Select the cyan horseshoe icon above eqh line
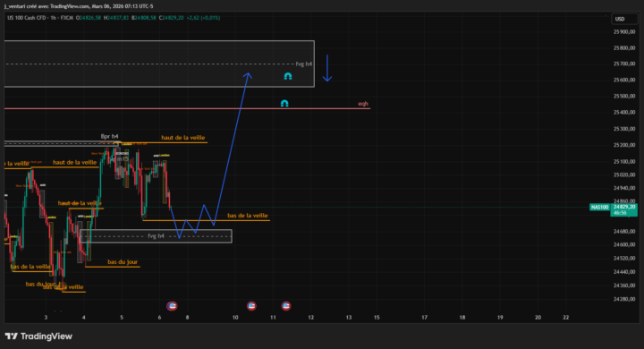This screenshot has width=644, height=349. click(284, 103)
